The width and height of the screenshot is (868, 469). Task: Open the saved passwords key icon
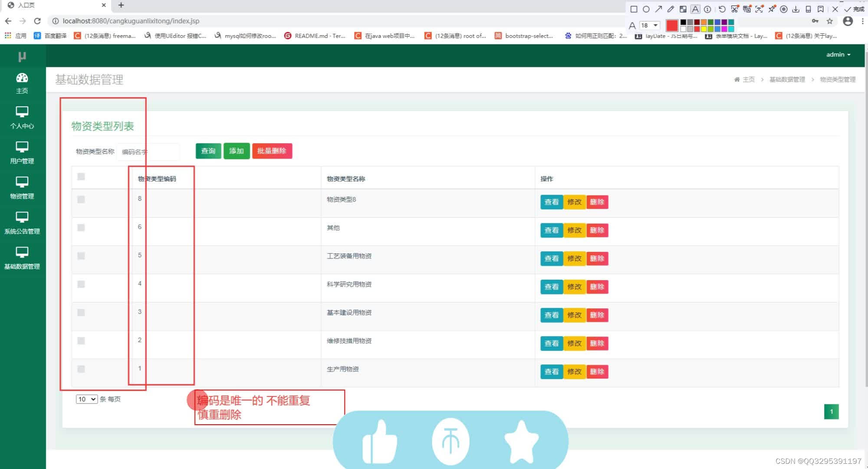point(815,21)
